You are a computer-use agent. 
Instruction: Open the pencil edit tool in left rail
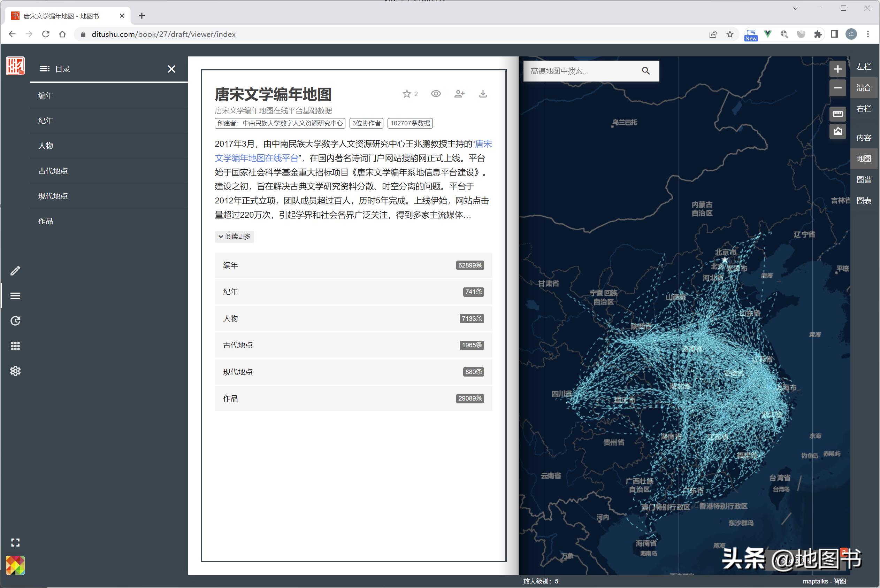click(15, 270)
